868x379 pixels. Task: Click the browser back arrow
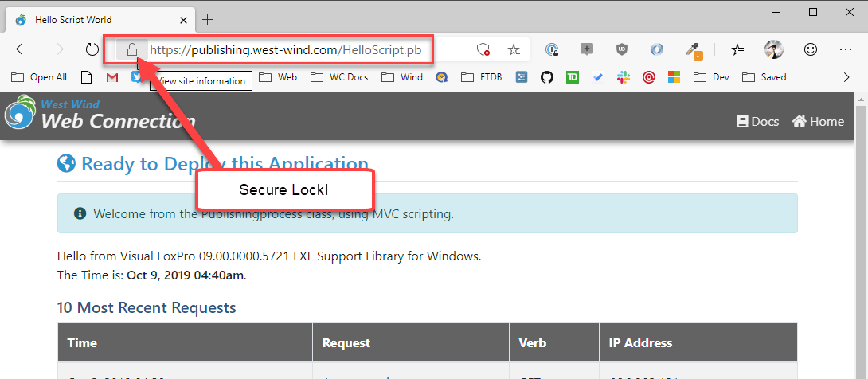click(23, 49)
